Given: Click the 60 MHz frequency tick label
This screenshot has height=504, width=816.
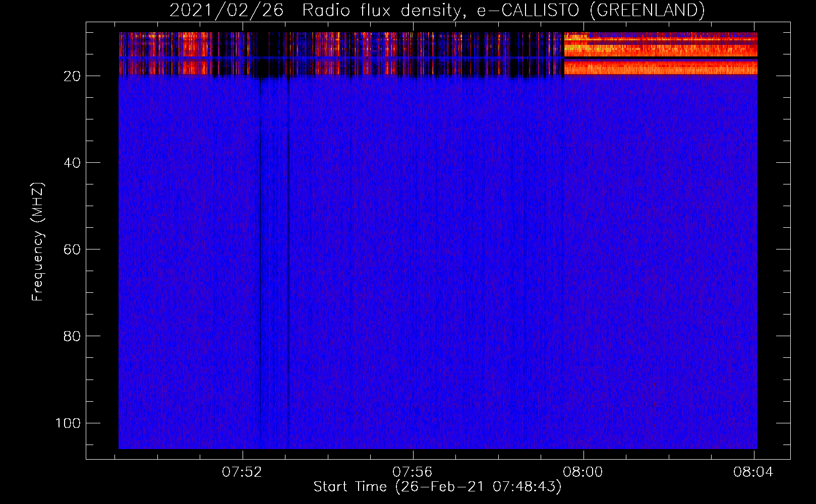Looking at the screenshot, I should 72,249.
